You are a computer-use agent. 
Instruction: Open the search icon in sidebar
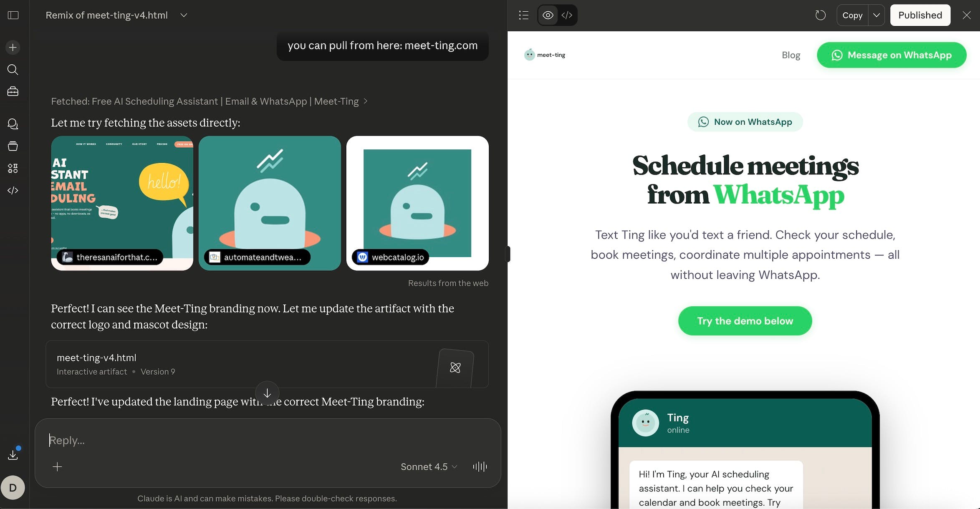tap(13, 70)
